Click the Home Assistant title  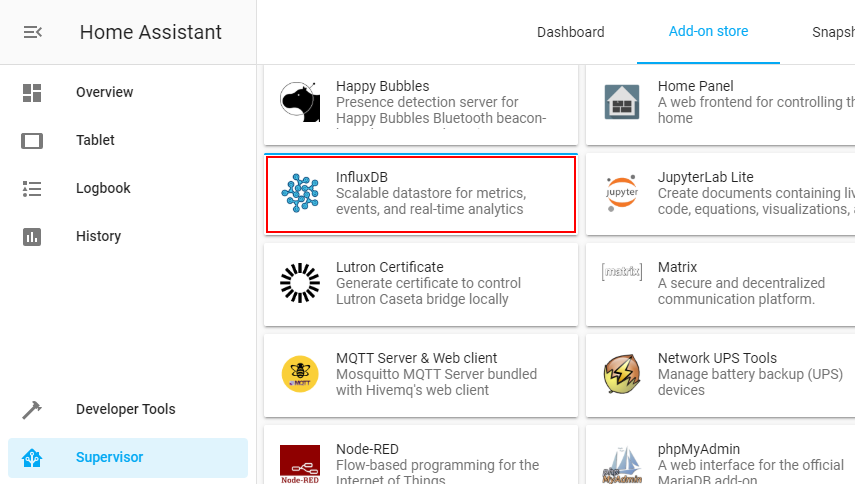[x=150, y=32]
